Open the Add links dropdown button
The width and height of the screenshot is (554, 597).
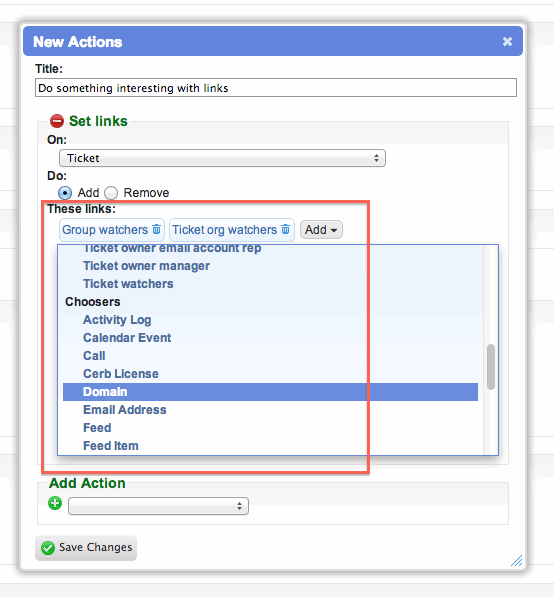click(x=321, y=230)
